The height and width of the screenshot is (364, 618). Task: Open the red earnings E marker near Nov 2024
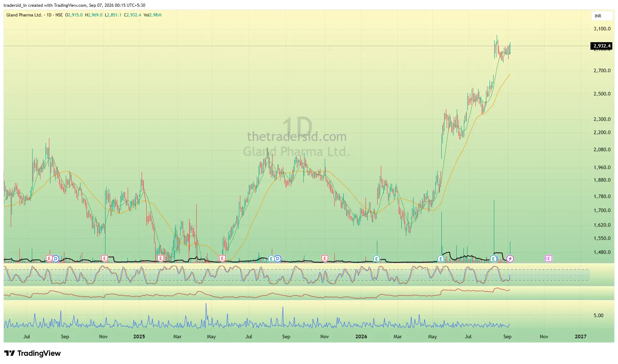point(104,259)
